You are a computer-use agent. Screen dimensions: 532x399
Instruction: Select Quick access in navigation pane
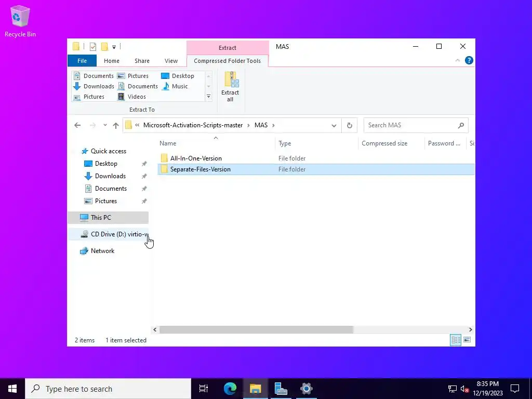pyautogui.click(x=108, y=151)
